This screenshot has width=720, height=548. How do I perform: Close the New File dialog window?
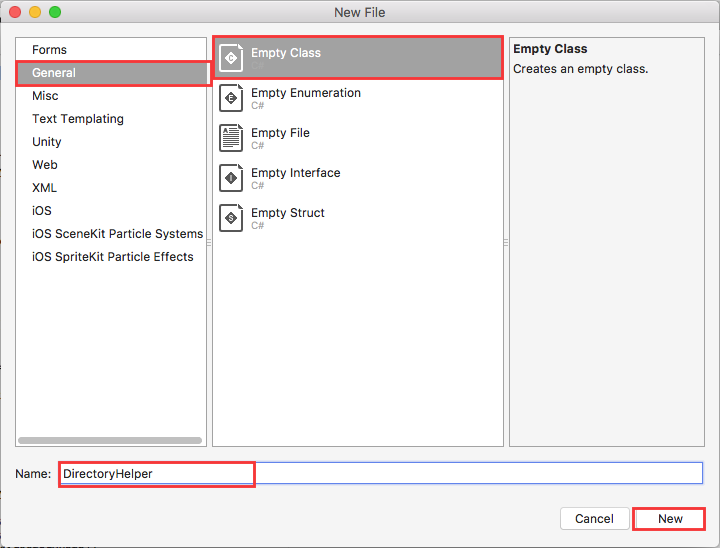[15, 12]
